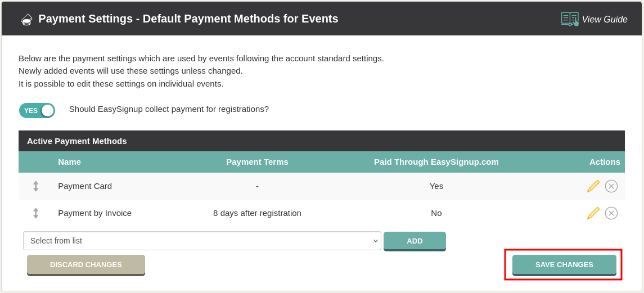Edit the Payment Card method
644x293 pixels.
click(x=593, y=186)
